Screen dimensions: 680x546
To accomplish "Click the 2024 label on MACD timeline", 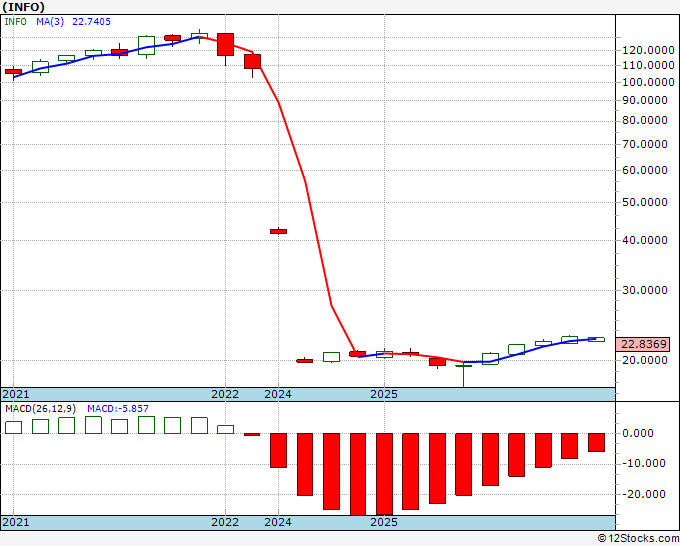I will click(278, 522).
